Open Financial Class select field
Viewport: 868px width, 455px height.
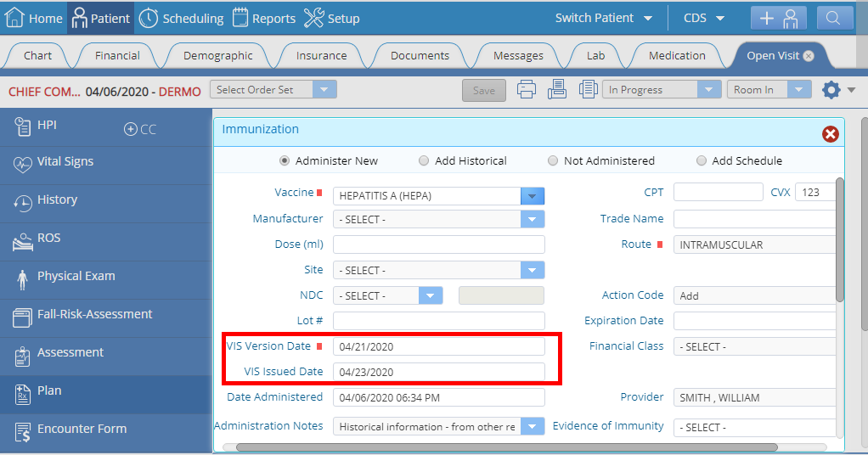[754, 346]
